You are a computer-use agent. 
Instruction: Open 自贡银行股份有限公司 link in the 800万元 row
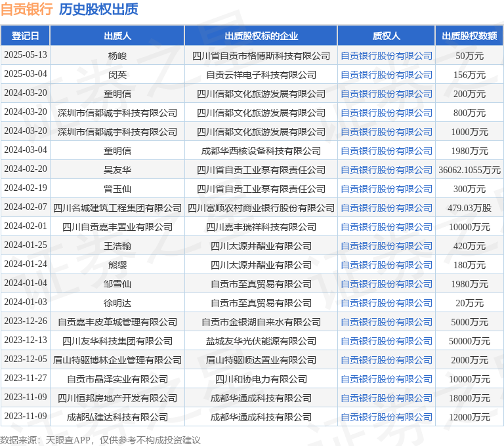pyautogui.click(x=387, y=113)
